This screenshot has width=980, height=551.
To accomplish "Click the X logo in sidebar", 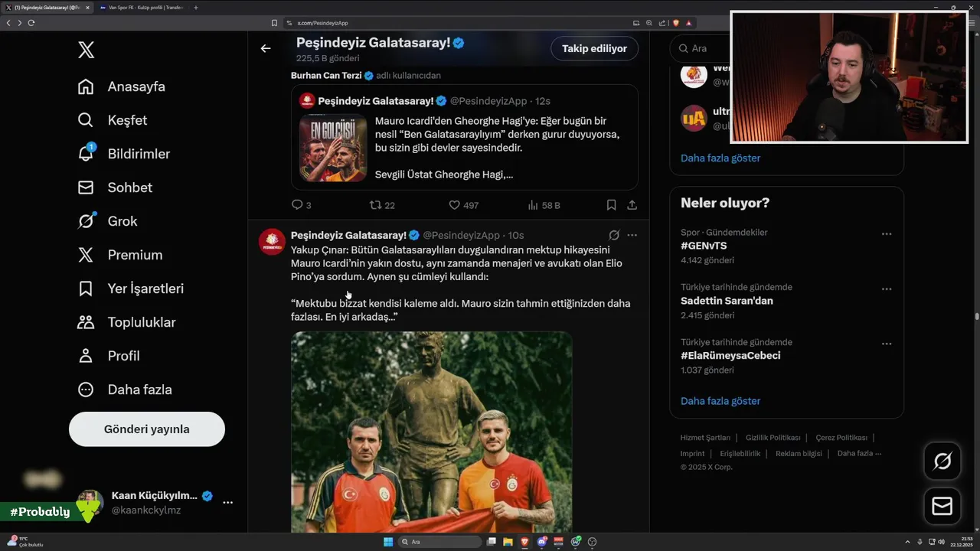I will click(x=86, y=51).
